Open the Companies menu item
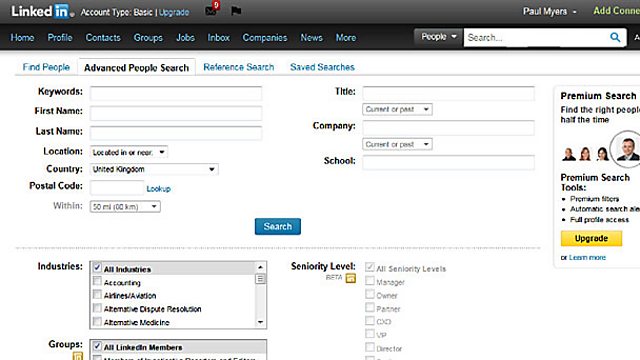The width and height of the screenshot is (640, 360). click(x=265, y=38)
